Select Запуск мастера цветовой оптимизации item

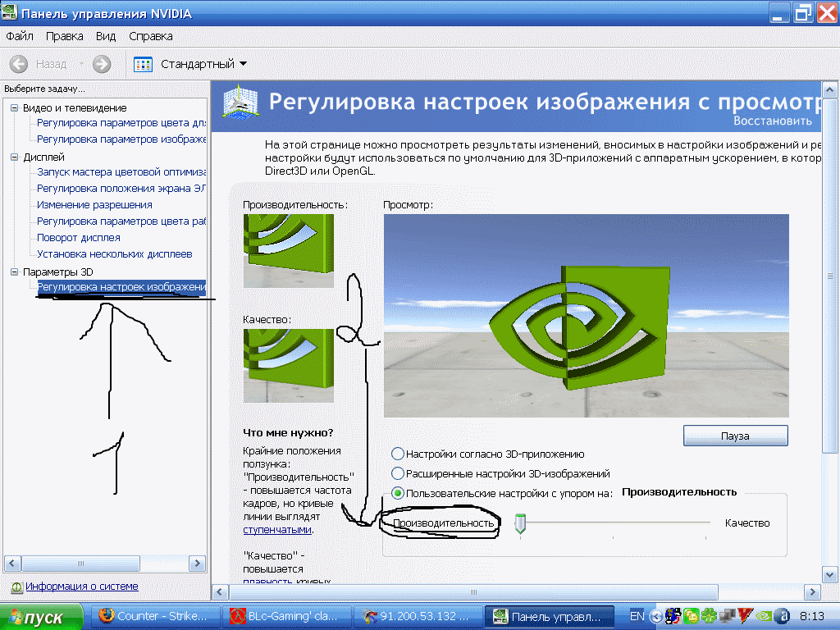tap(121, 172)
